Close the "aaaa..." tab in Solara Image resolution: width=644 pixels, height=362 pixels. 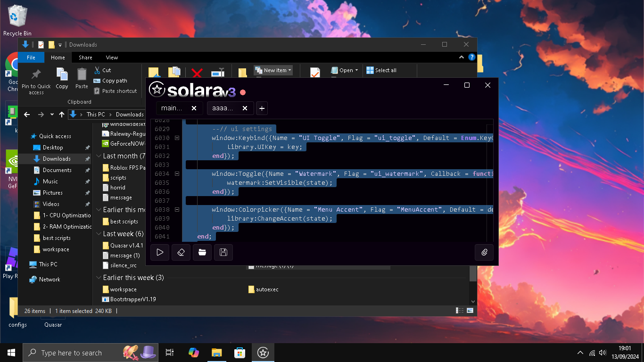click(x=245, y=108)
